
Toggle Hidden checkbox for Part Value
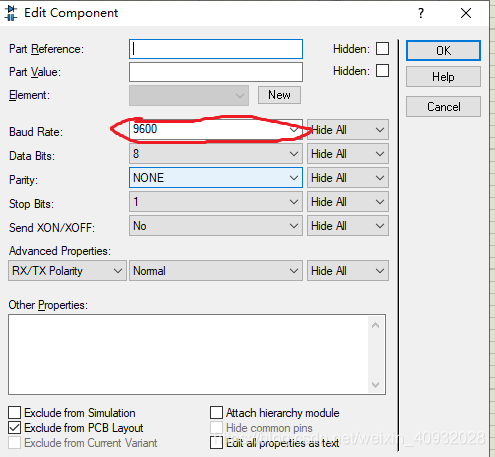(x=382, y=71)
